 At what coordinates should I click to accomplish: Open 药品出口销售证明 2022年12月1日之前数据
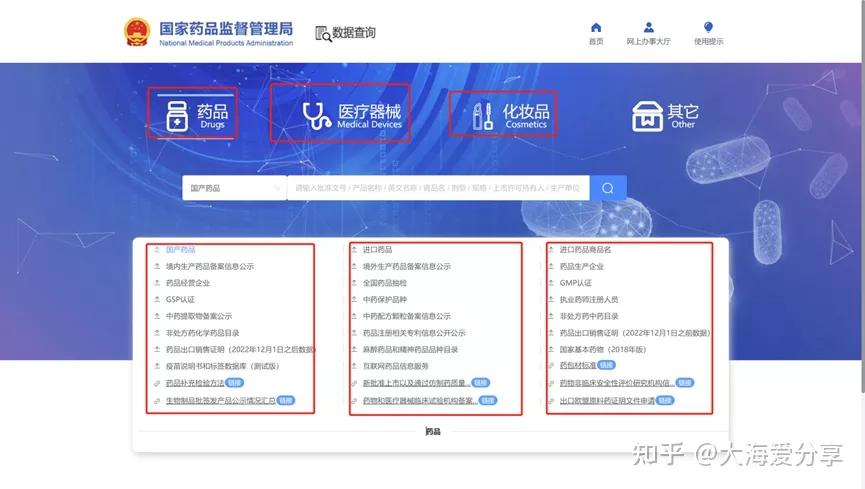pyautogui.click(x=634, y=333)
